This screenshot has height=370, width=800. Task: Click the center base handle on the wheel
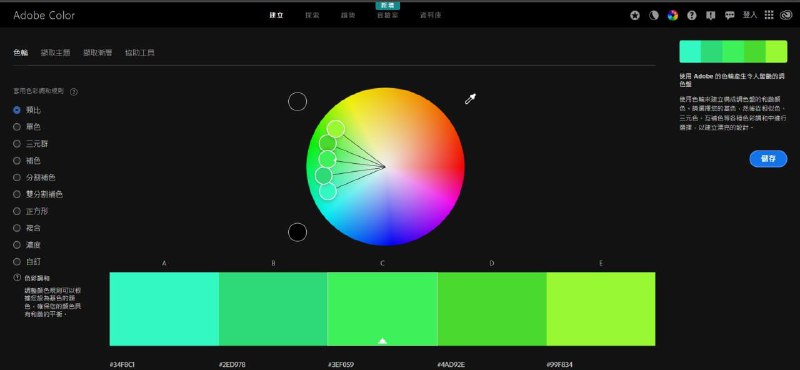click(328, 159)
